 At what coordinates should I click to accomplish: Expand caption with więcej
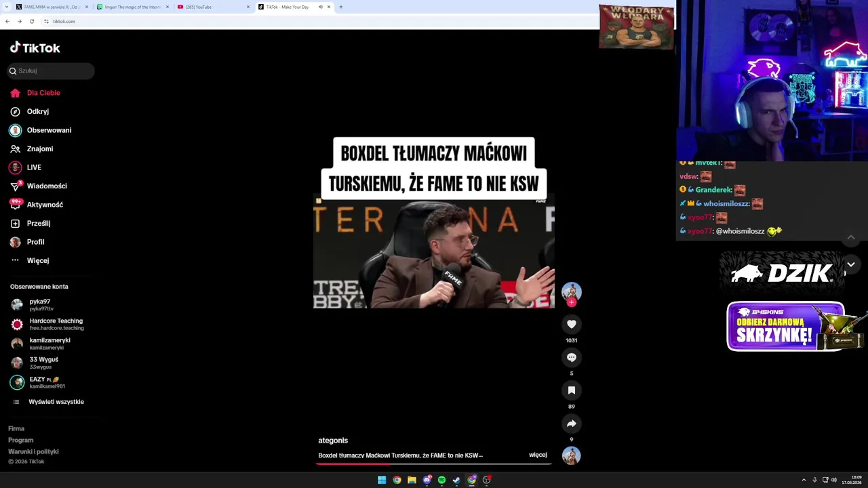(538, 455)
